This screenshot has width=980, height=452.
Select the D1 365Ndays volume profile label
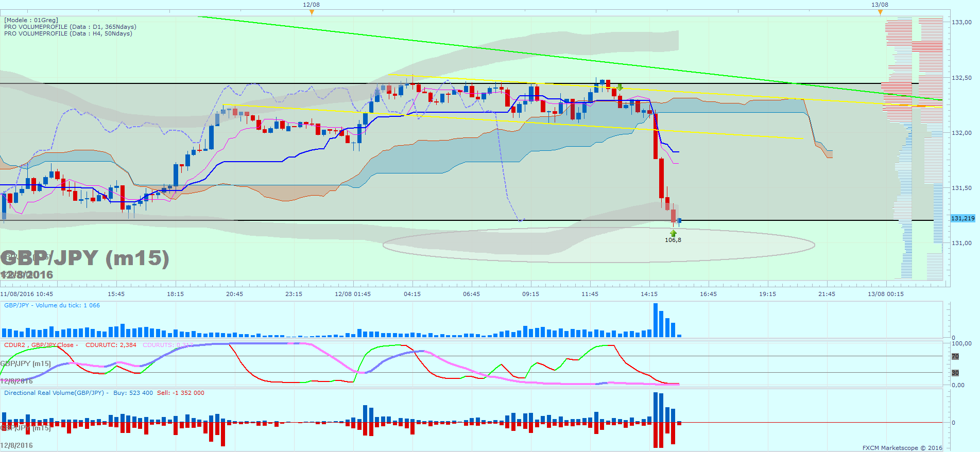[70, 27]
